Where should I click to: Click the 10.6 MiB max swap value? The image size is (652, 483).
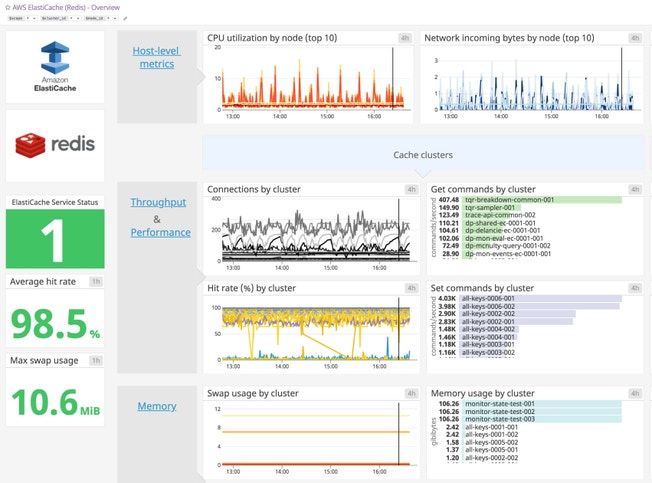pos(55,402)
